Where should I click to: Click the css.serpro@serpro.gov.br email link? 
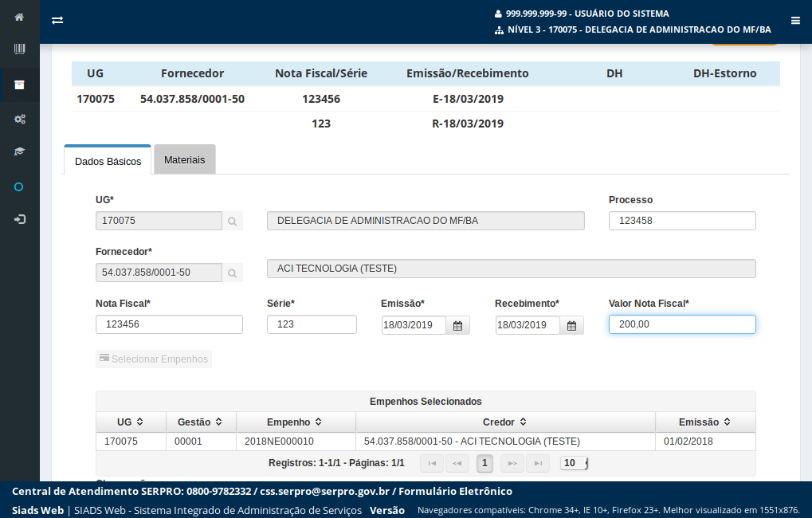click(324, 492)
